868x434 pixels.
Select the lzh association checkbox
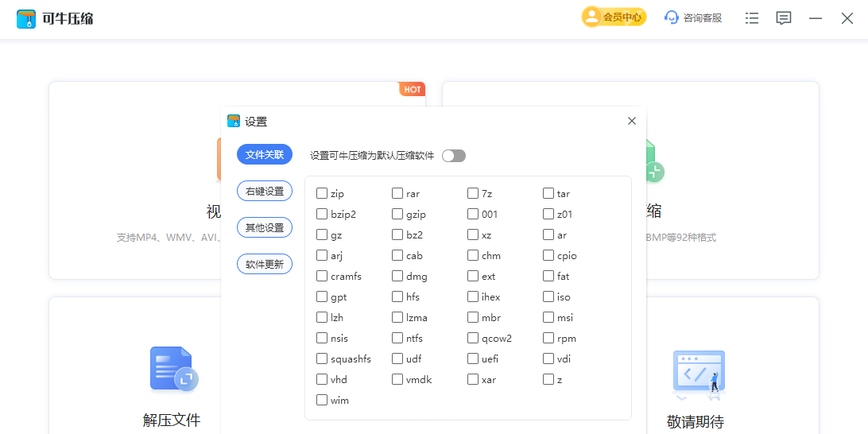pyautogui.click(x=322, y=317)
